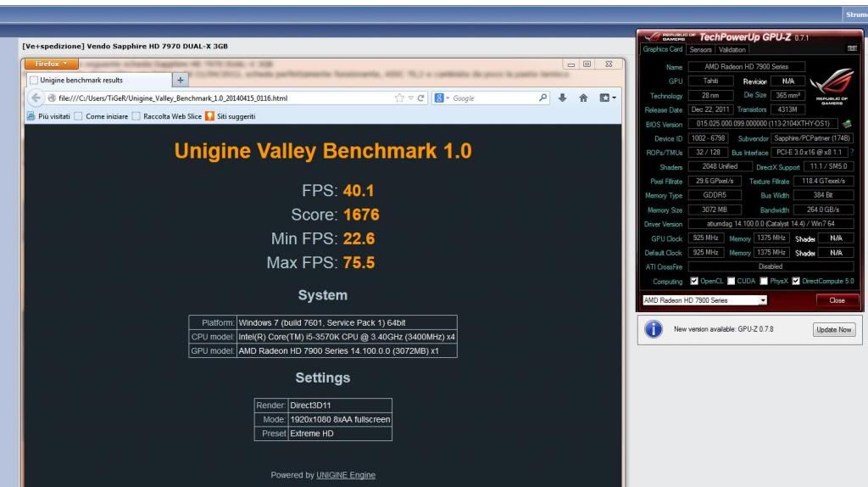Viewport: 868px width, 487px height.
Task: Click the Tahiti GPU value
Action: [711, 81]
